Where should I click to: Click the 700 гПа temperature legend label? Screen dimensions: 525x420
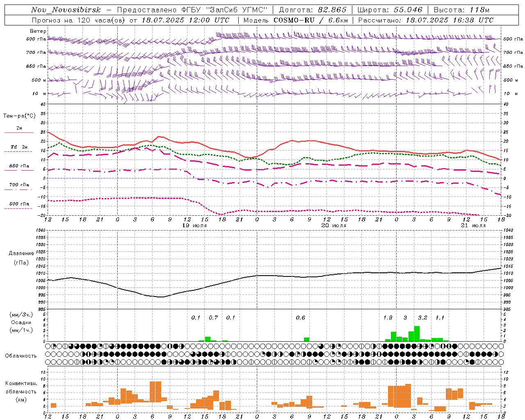(x=19, y=185)
